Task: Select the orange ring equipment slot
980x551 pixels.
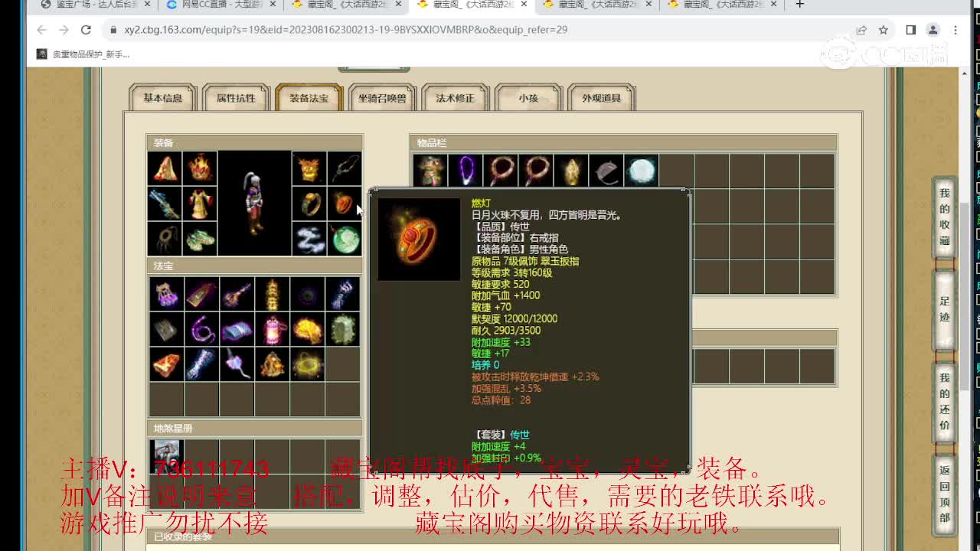Action: point(345,204)
